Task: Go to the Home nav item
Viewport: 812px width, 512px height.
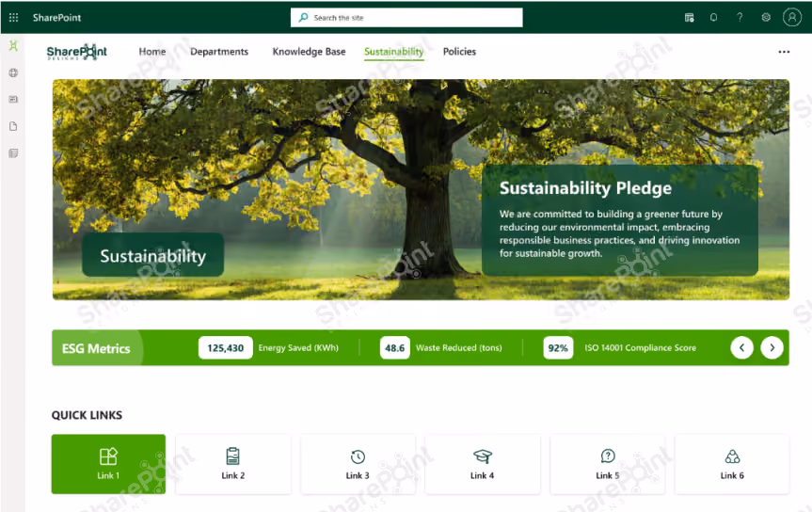Action: point(152,52)
